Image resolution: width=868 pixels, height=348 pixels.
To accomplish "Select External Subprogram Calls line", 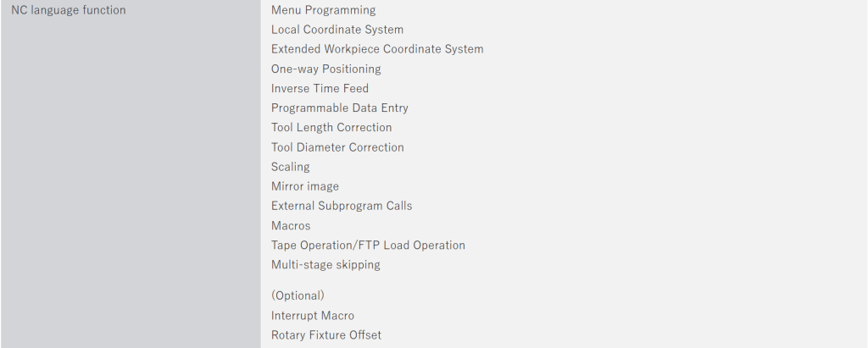I will 342,206.
